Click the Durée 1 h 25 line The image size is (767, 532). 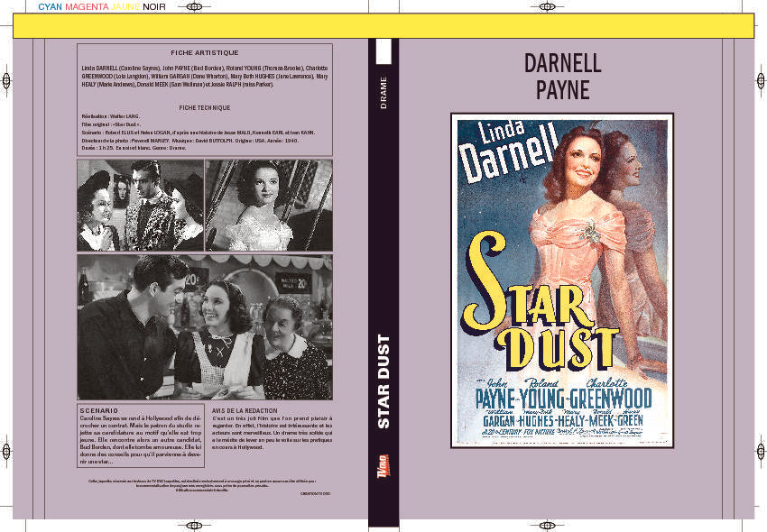134,148
